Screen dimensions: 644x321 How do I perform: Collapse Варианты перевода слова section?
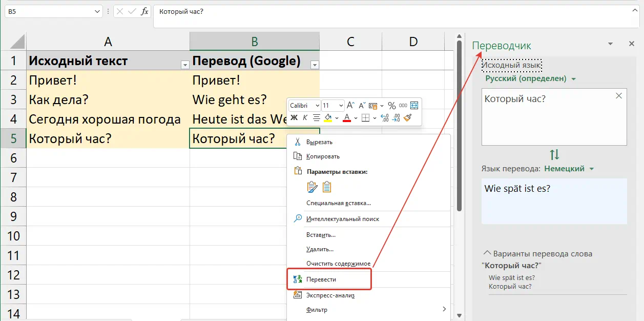pyautogui.click(x=487, y=252)
